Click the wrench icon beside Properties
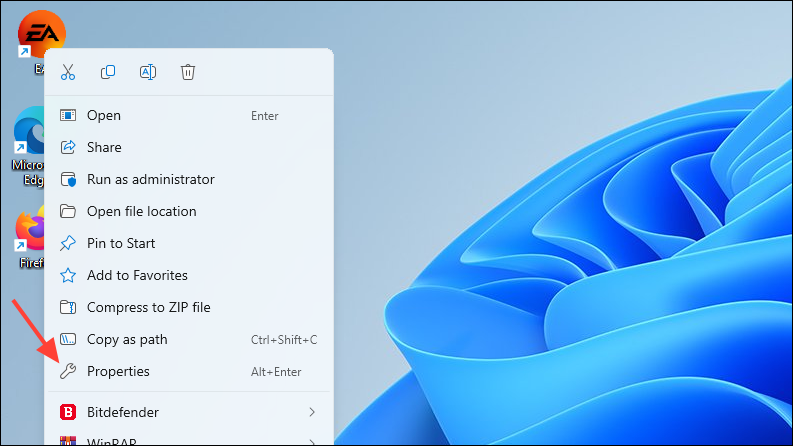793x446 pixels. point(68,371)
